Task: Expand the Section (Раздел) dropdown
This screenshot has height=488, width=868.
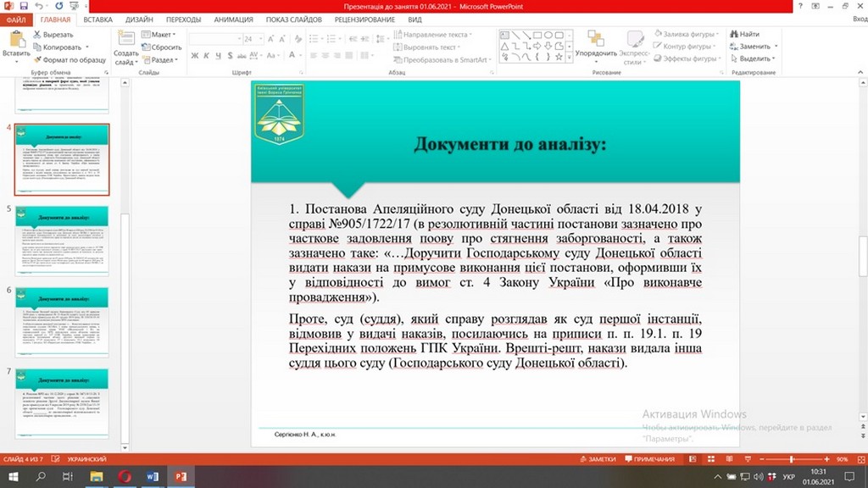Action: point(161,60)
